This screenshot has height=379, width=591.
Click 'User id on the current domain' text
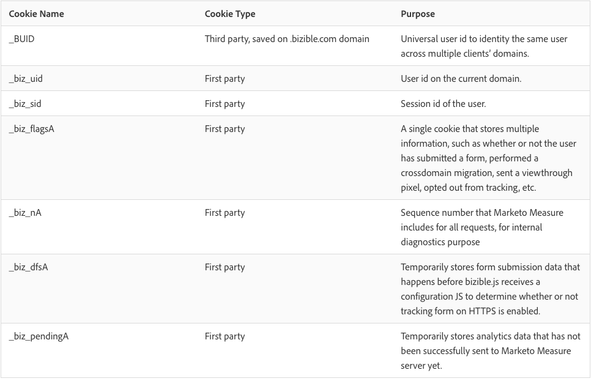461,79
